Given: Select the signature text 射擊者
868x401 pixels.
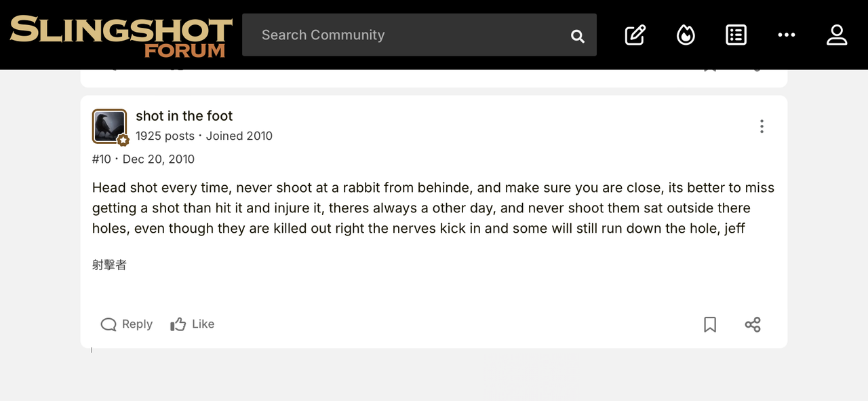Looking at the screenshot, I should [x=109, y=265].
